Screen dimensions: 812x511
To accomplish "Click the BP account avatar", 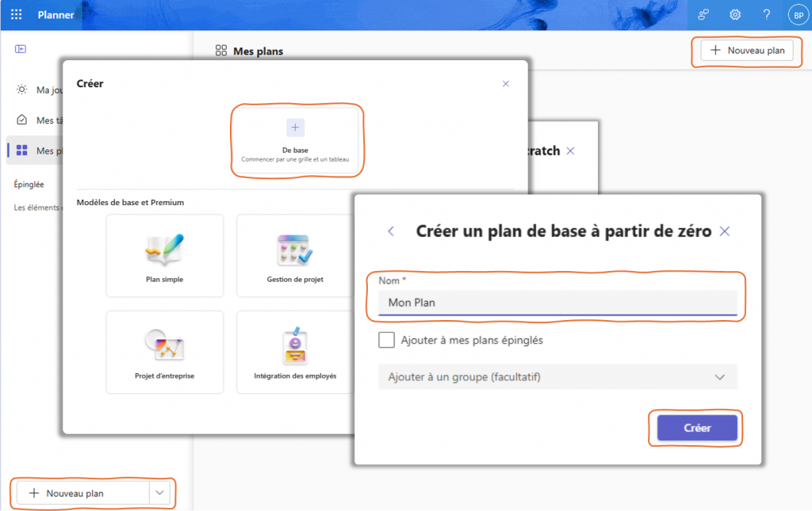I will coord(796,14).
